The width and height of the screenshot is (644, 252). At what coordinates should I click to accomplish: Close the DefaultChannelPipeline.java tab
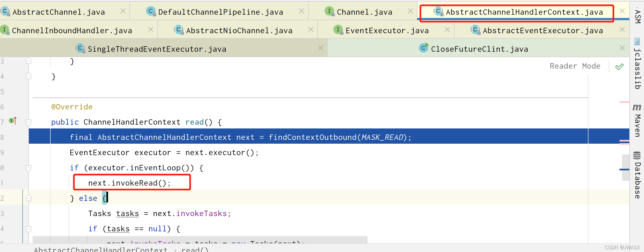[x=302, y=11]
